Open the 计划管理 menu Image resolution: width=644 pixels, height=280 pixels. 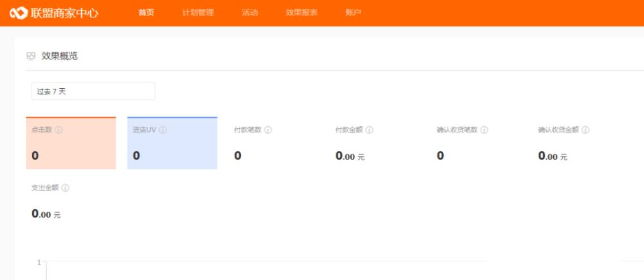pos(198,13)
